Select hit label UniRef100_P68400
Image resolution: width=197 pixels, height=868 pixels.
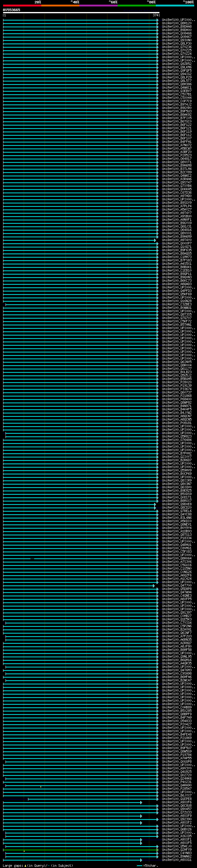click(177, 399)
